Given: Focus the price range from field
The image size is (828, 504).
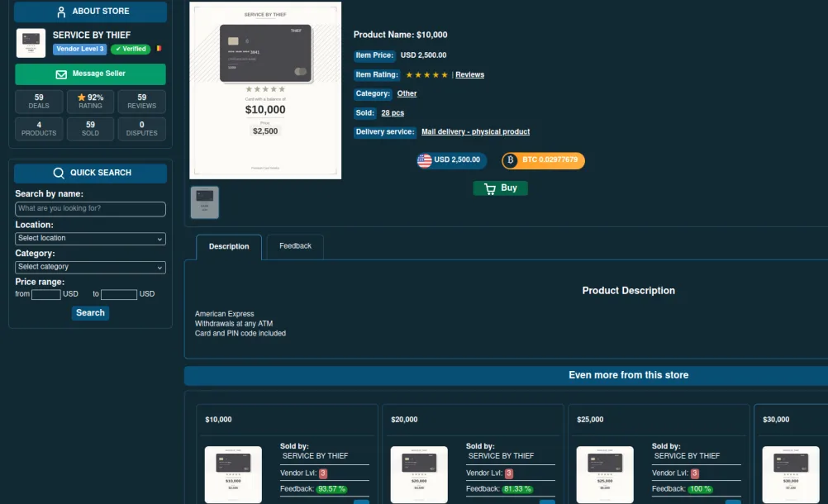Looking at the screenshot, I should (46, 294).
